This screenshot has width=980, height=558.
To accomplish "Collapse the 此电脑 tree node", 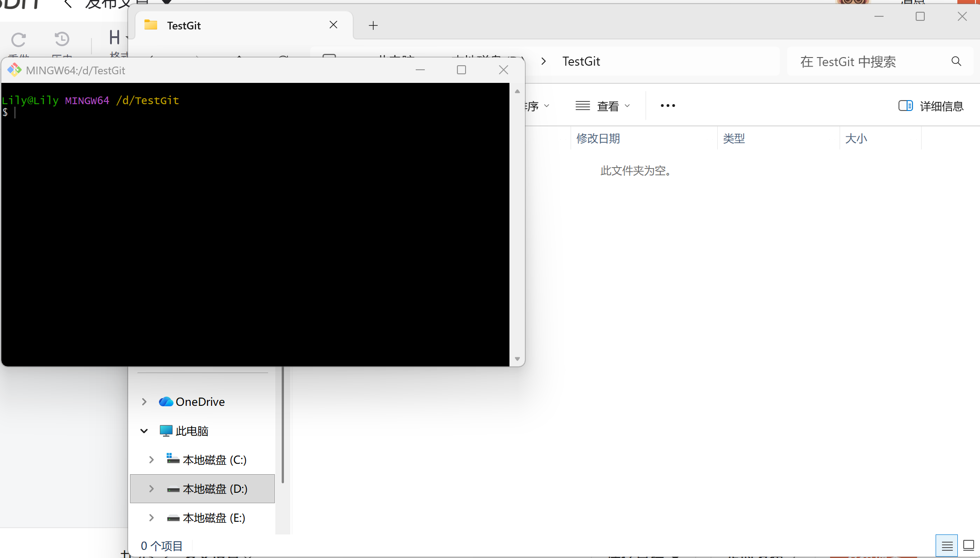I will click(144, 431).
